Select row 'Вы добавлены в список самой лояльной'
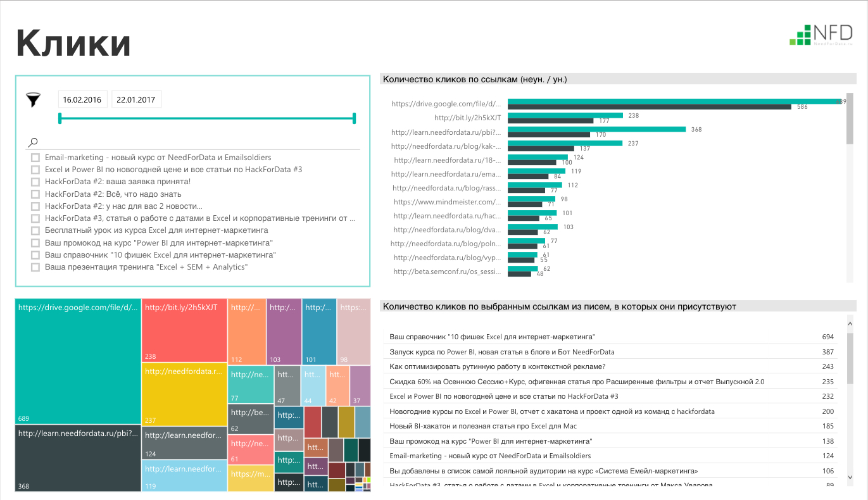Image resolution: width=868 pixels, height=500 pixels. point(610,471)
